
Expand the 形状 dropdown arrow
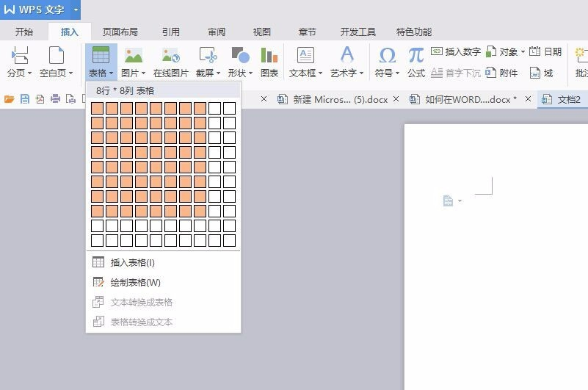250,73
